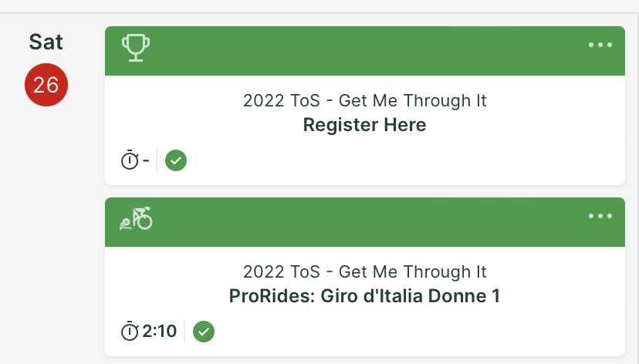The height and width of the screenshot is (364, 639).
Task: Click plan name above ProRides workout title
Action: coord(364,272)
